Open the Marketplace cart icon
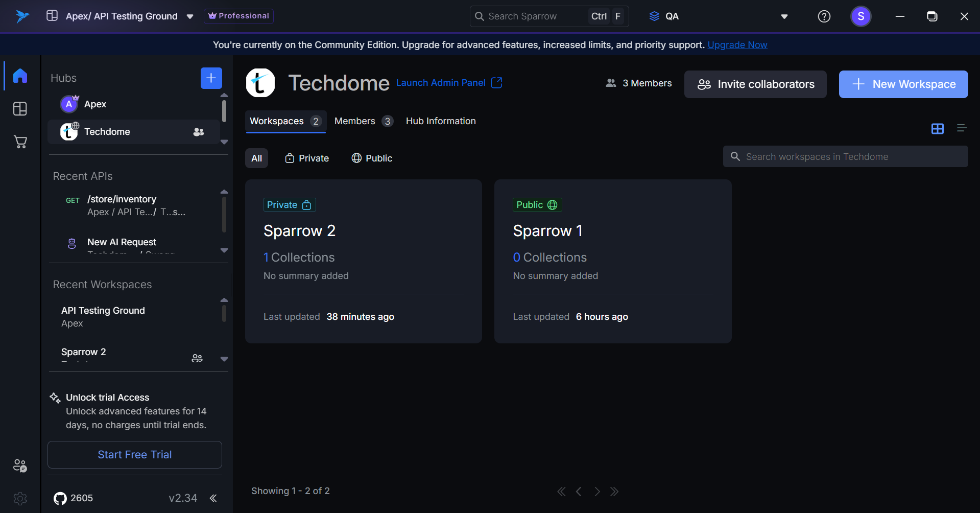 [x=20, y=142]
